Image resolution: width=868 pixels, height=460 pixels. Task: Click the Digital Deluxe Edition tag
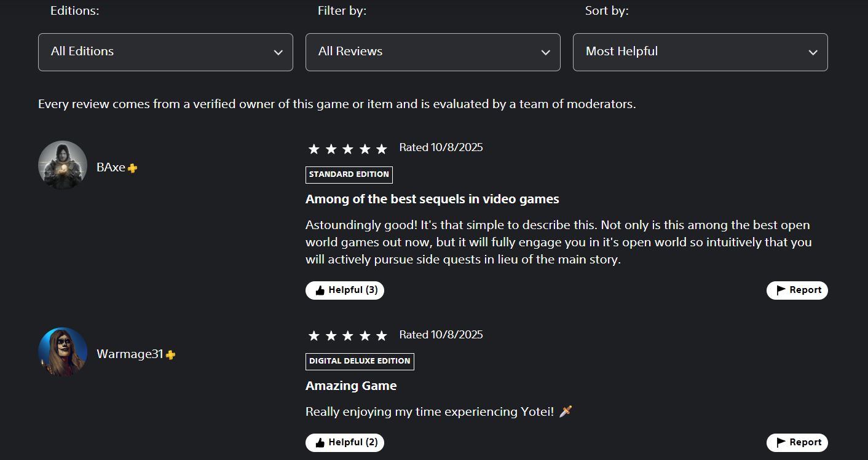[360, 362]
